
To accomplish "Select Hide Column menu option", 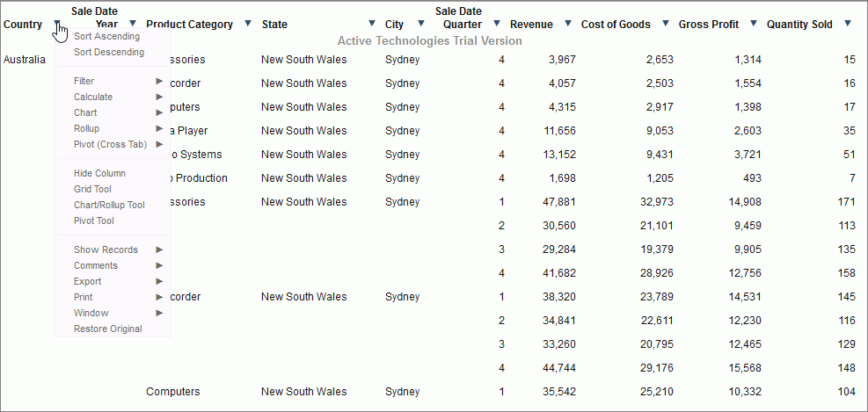I will [x=99, y=174].
